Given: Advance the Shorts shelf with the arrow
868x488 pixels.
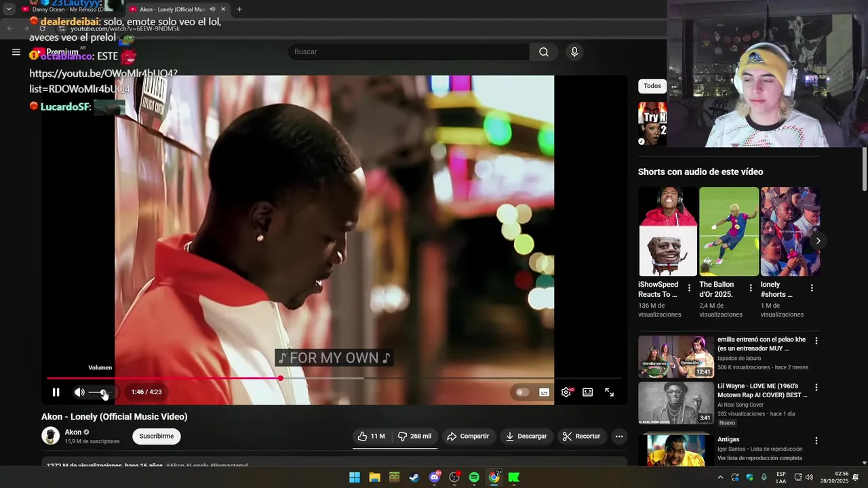Looking at the screenshot, I should [818, 241].
